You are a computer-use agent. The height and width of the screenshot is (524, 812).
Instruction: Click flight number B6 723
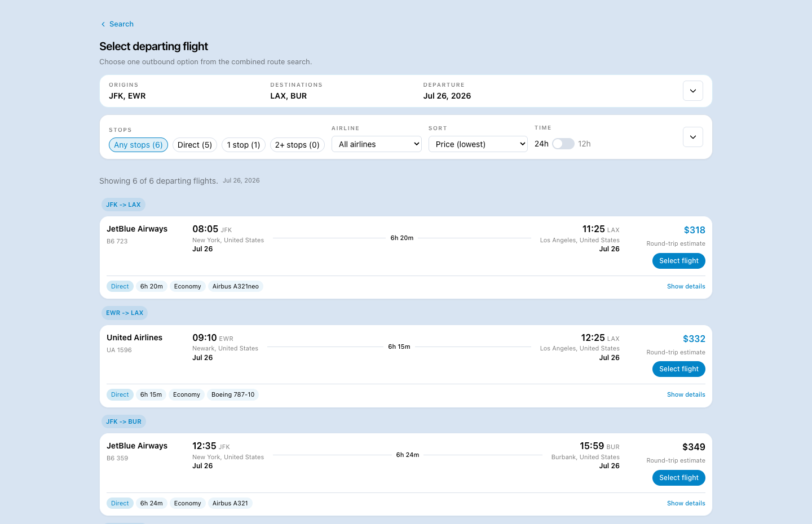pos(117,241)
